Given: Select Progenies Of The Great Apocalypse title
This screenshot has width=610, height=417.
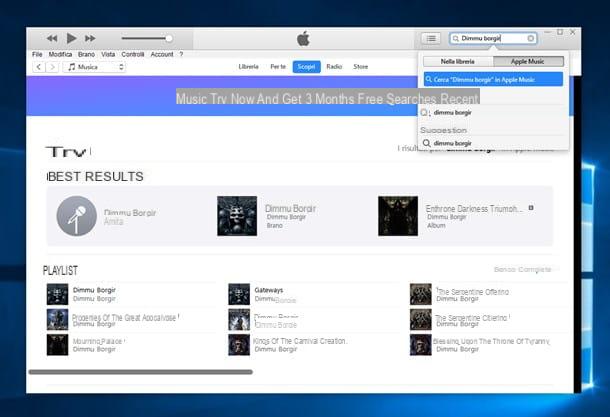Looking at the screenshot, I should coord(124,317).
